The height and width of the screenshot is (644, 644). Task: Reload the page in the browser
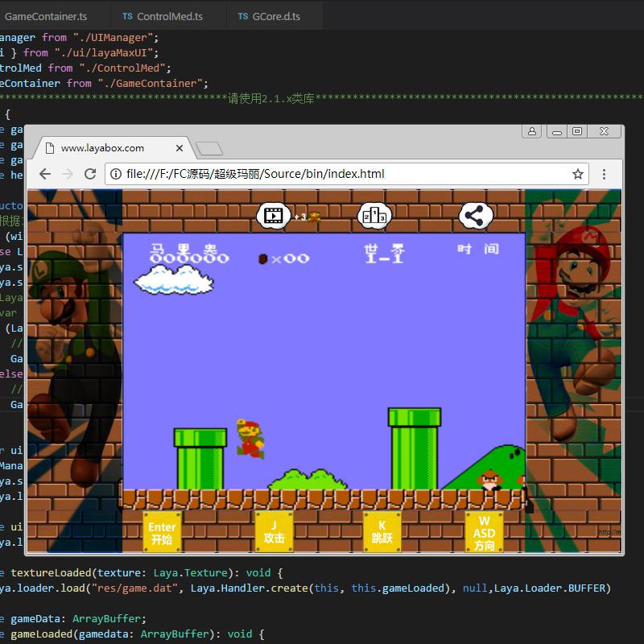(90, 174)
